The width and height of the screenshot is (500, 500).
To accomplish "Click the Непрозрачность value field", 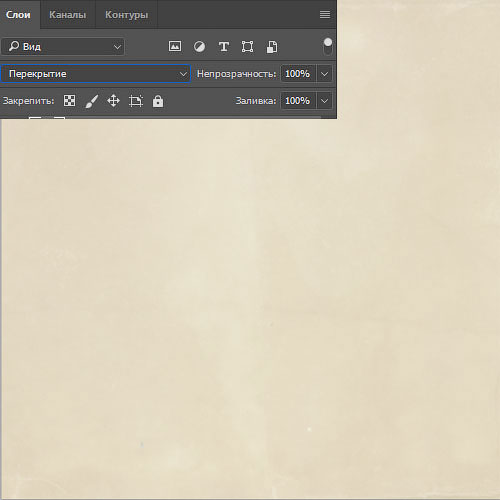I will pos(298,74).
